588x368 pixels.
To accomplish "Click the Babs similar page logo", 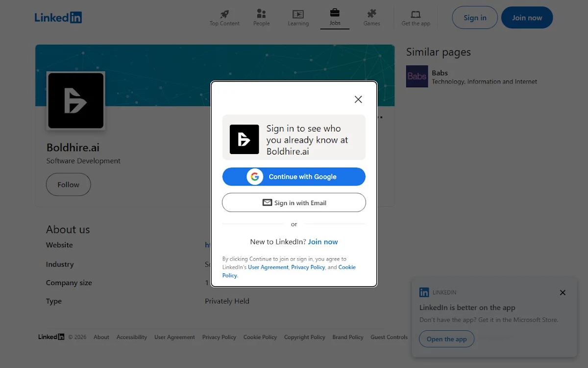I will [417, 76].
